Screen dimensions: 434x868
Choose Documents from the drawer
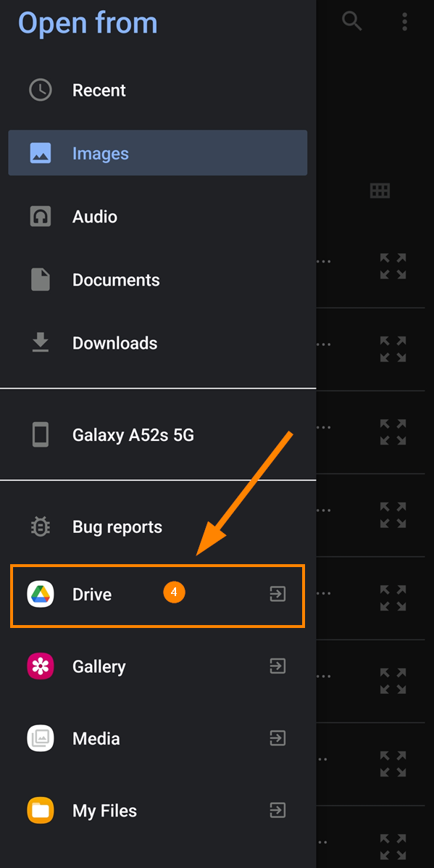tap(157, 280)
